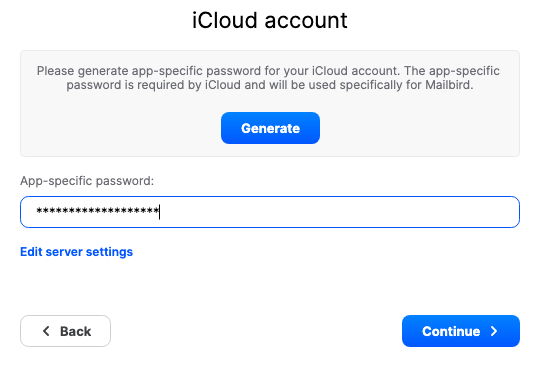Viewport: 545px width, 369px height.
Task: Go back using the Back button
Action: pyautogui.click(x=65, y=331)
